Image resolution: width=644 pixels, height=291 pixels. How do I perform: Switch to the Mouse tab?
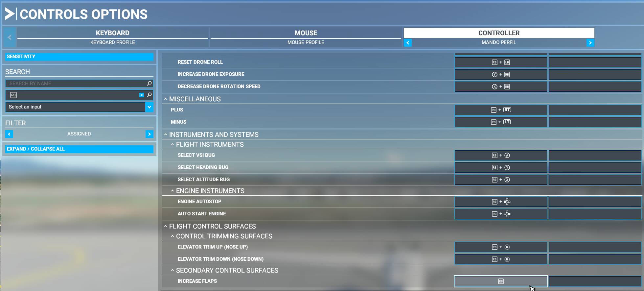[306, 33]
